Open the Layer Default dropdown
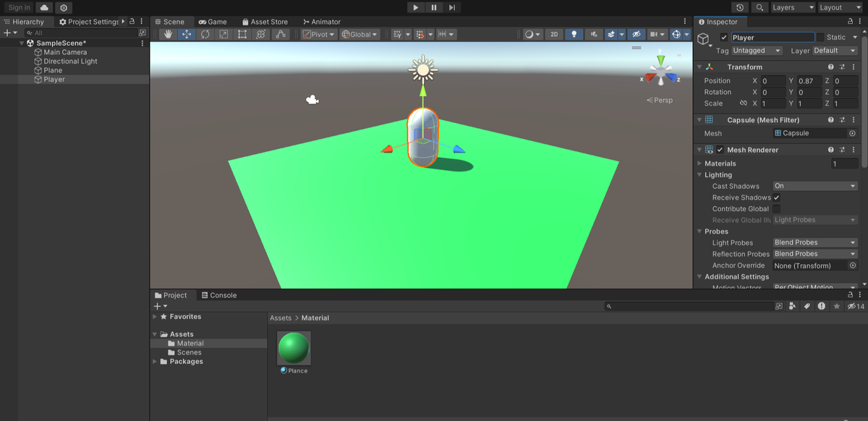Image resolution: width=868 pixels, height=421 pixels. (x=835, y=51)
